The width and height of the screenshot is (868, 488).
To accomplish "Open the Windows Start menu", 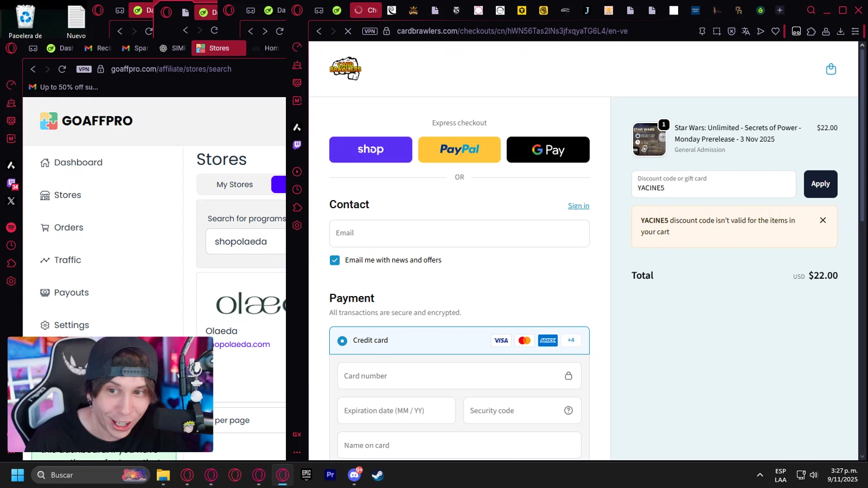I will (17, 475).
